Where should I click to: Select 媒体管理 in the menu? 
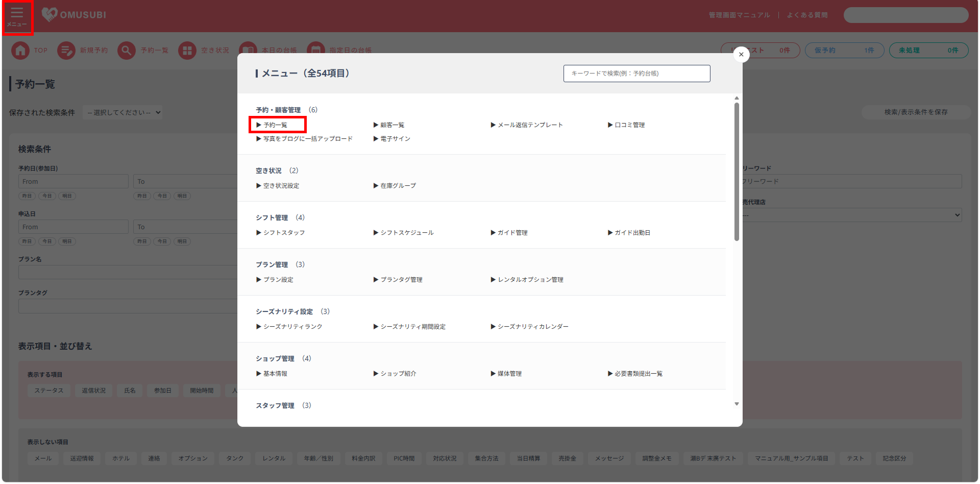pyautogui.click(x=506, y=374)
